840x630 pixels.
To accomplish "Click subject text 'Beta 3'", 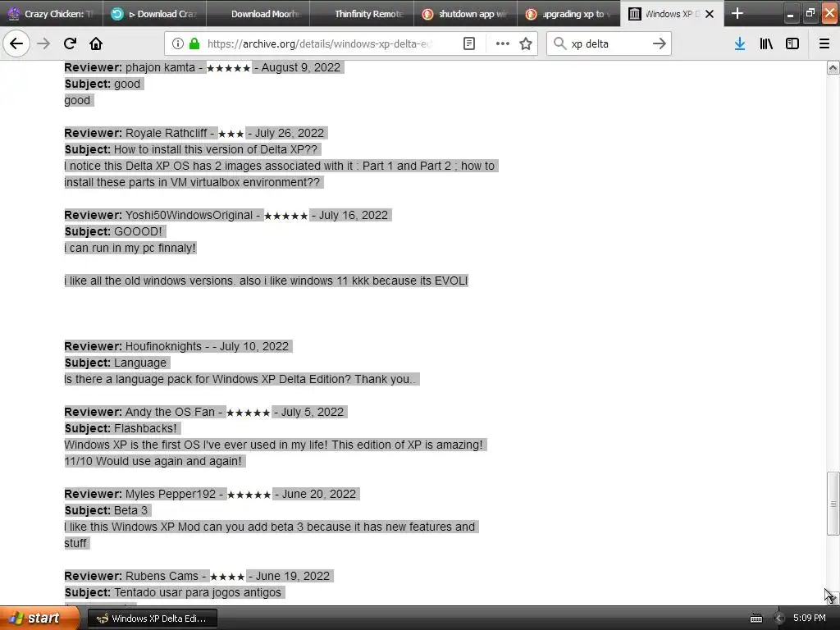I will 130,510.
